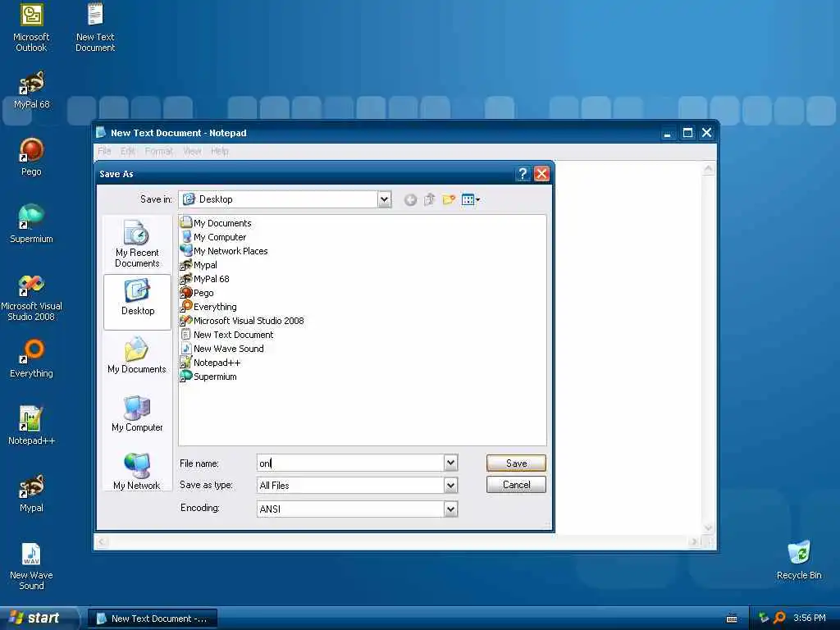Click the New Text Document taskbar button

coord(152,619)
